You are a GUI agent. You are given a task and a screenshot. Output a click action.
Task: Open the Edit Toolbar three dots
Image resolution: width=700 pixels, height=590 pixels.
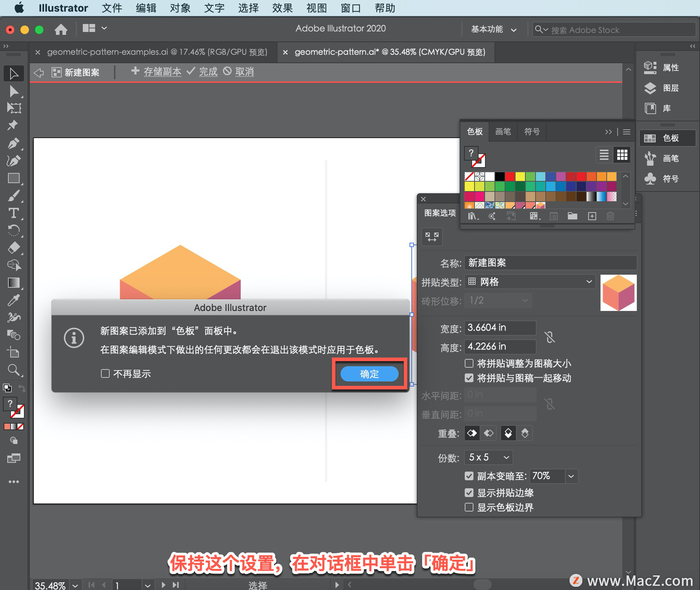tap(14, 482)
